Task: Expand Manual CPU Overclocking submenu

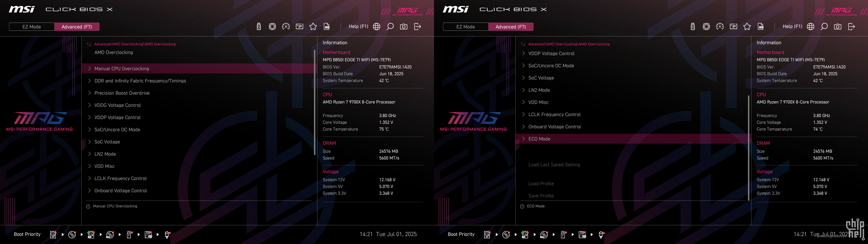Action: tap(199, 68)
